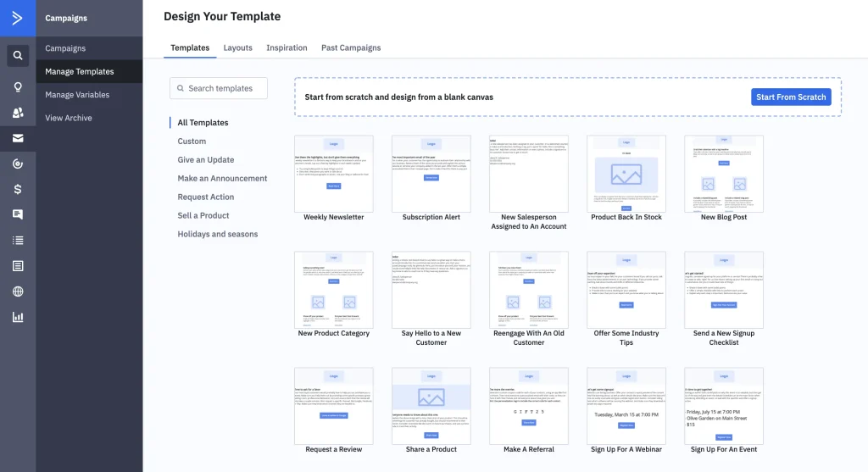
Task: Select the Holidays and seasons category
Action: click(217, 234)
